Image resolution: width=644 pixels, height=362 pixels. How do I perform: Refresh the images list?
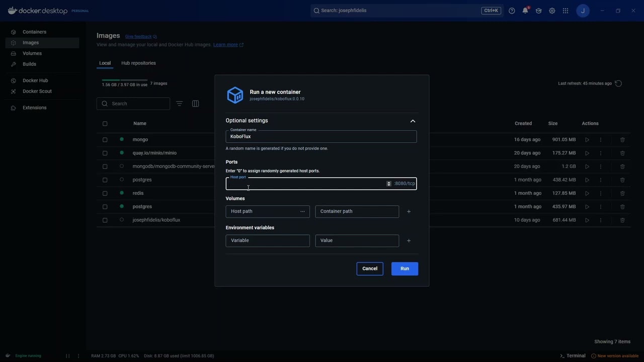click(x=618, y=83)
